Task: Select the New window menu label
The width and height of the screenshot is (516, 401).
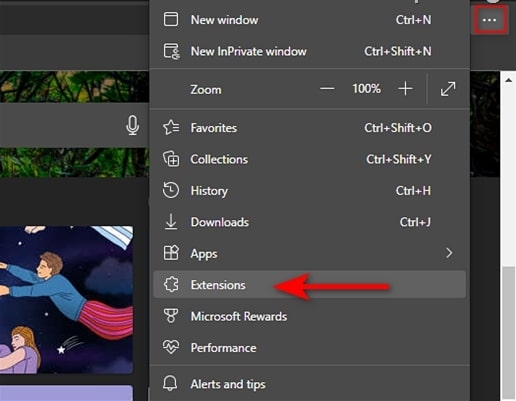Action: point(224,20)
